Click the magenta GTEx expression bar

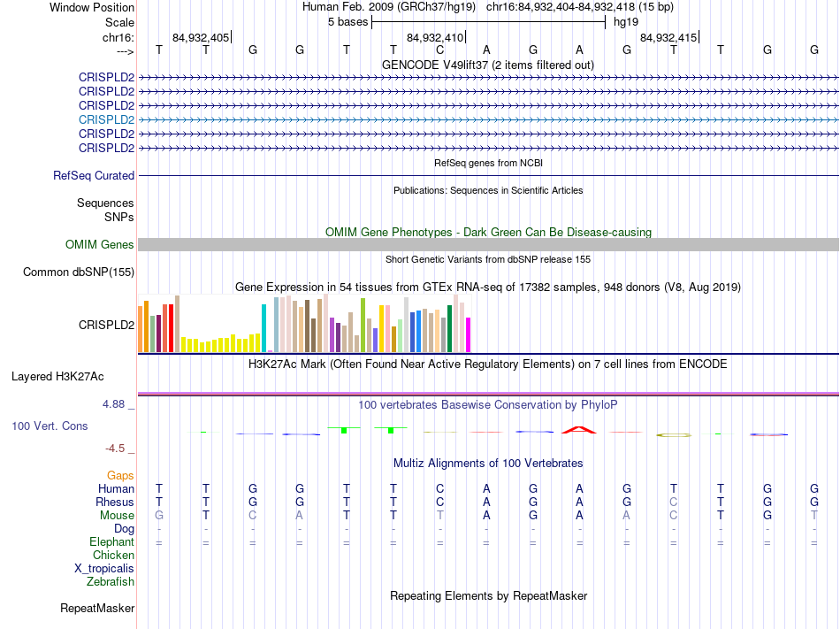click(x=468, y=335)
